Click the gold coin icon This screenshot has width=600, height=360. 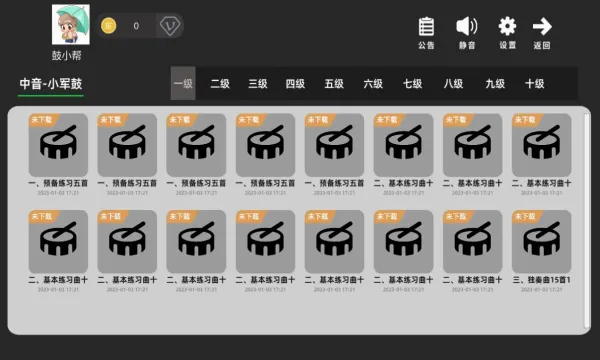[109, 26]
